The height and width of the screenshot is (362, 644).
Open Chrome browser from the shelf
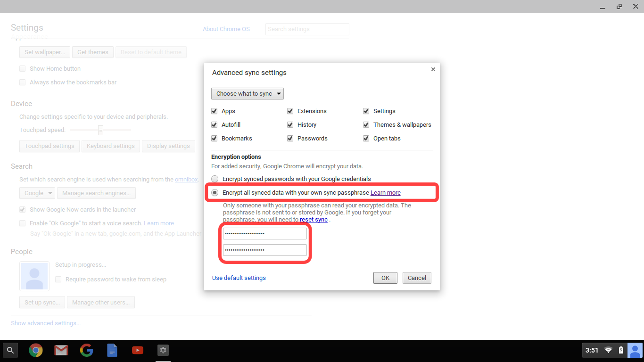pyautogui.click(x=36, y=350)
